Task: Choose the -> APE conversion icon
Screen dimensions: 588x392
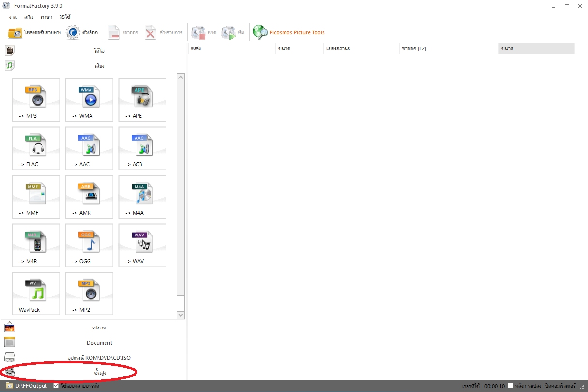Action: [143, 100]
